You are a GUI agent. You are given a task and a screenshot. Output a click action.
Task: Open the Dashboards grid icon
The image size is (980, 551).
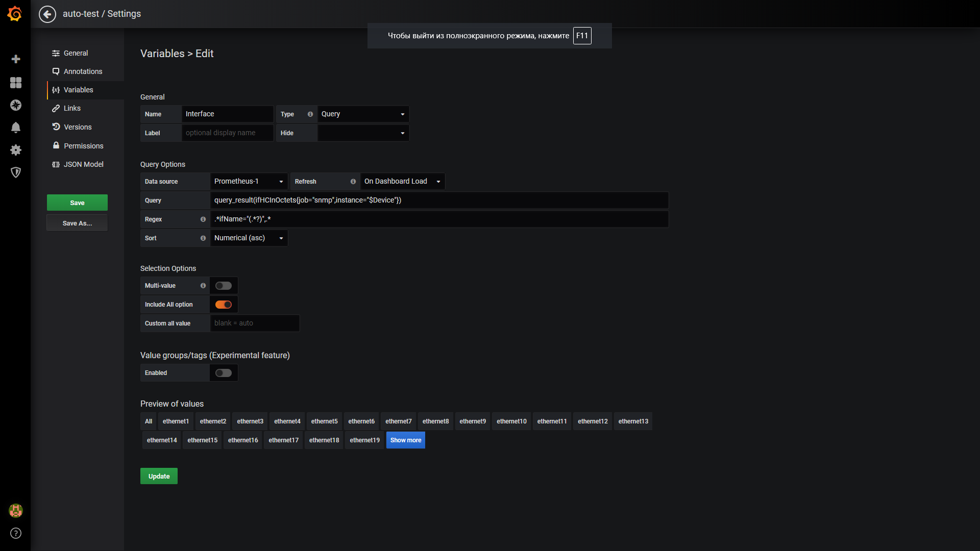[x=16, y=83]
